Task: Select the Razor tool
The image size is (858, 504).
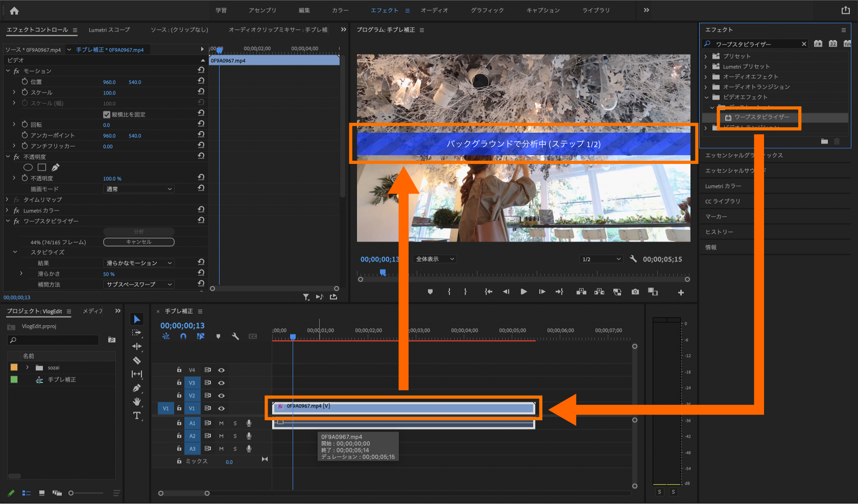Action: (137, 361)
